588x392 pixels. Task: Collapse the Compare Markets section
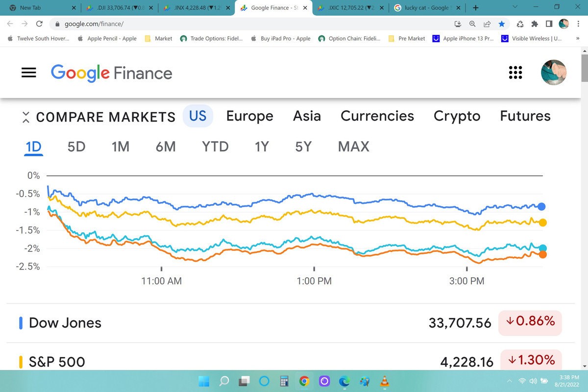tap(26, 117)
